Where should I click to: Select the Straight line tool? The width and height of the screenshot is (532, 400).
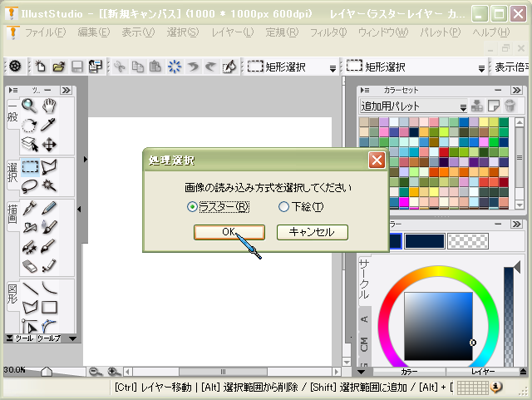[x=30, y=289]
